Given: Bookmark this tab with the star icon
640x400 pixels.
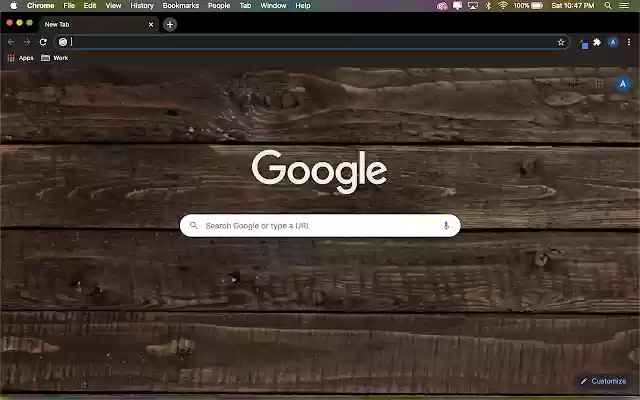Looking at the screenshot, I should [x=561, y=42].
